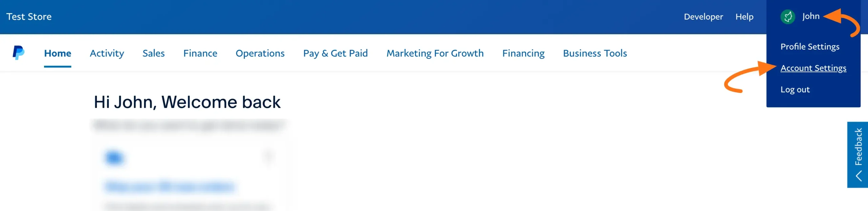Viewport: 868px width, 211px height.
Task: Switch to the Activity tab
Action: pos(106,53)
